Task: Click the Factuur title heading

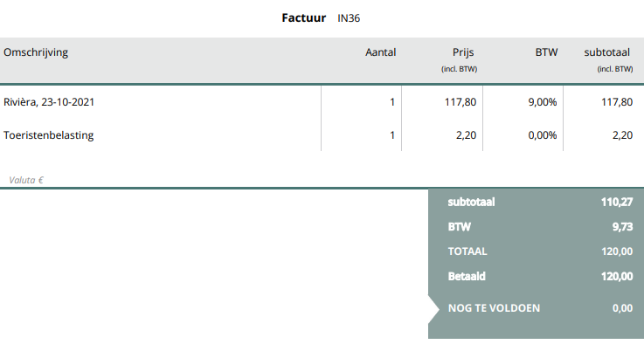Action: (x=303, y=17)
